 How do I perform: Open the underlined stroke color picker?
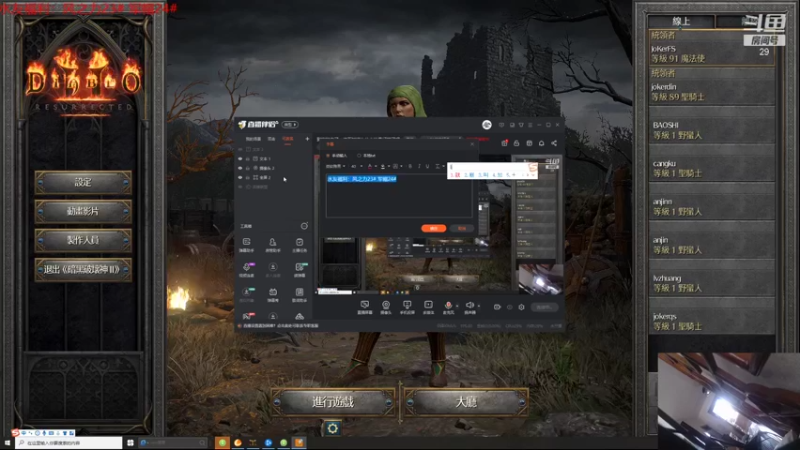click(x=384, y=166)
